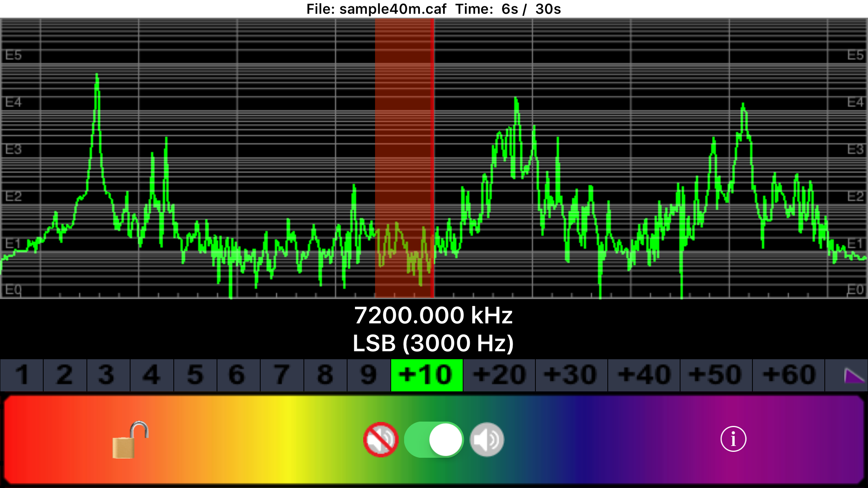Toggle the green audio on/off switch
This screenshot has height=488, width=868.
click(434, 440)
